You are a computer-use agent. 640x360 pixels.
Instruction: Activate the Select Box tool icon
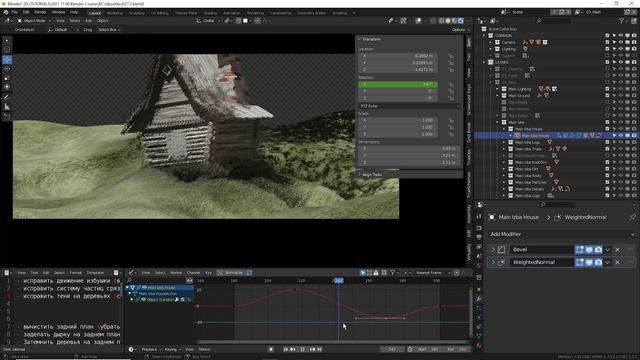(x=7, y=40)
